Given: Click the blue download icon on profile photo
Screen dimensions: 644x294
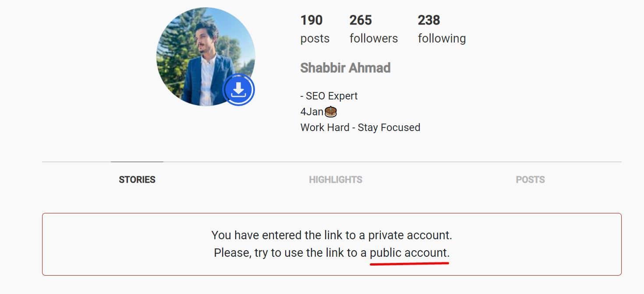Looking at the screenshot, I should (x=238, y=90).
